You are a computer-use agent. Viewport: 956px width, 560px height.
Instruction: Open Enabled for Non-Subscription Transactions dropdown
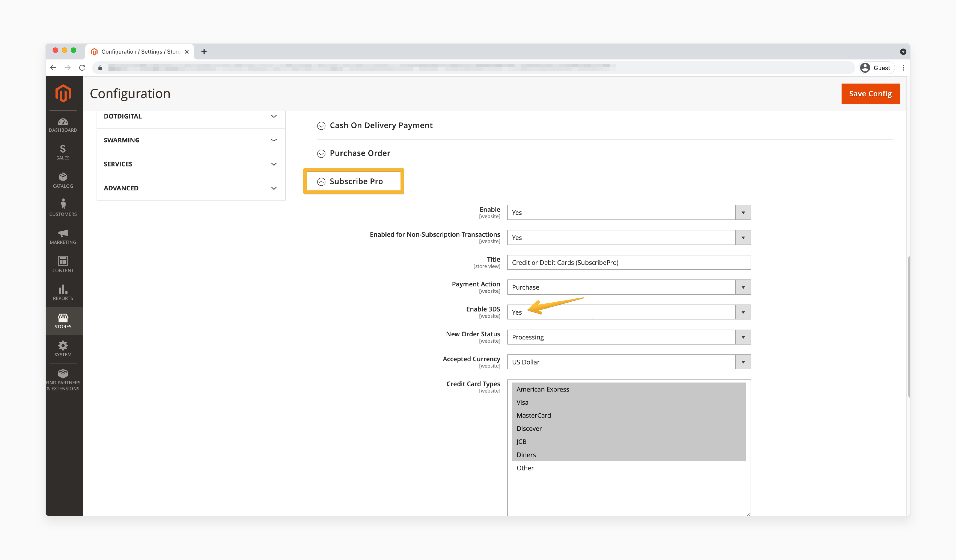click(629, 238)
